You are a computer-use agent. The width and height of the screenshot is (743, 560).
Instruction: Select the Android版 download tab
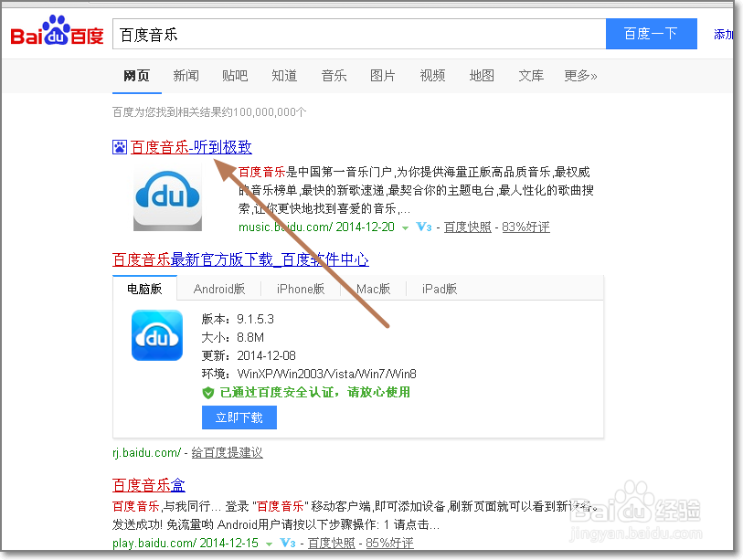(219, 289)
